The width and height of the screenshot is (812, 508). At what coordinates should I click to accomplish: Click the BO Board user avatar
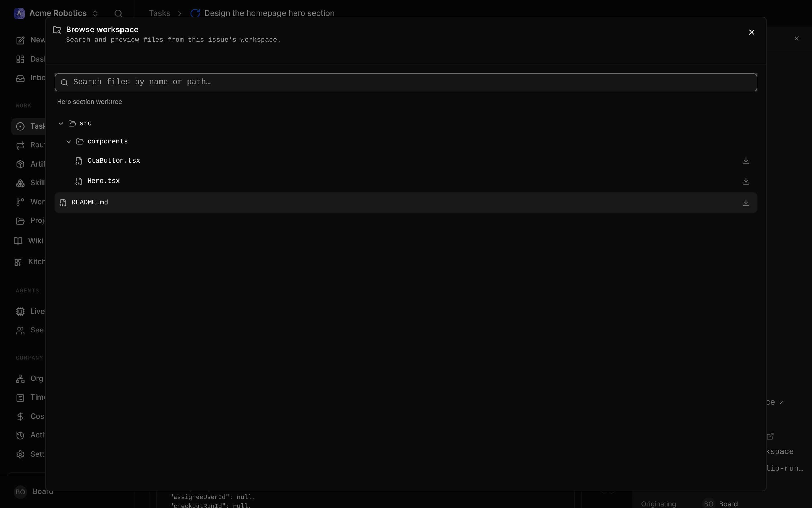[x=20, y=492]
